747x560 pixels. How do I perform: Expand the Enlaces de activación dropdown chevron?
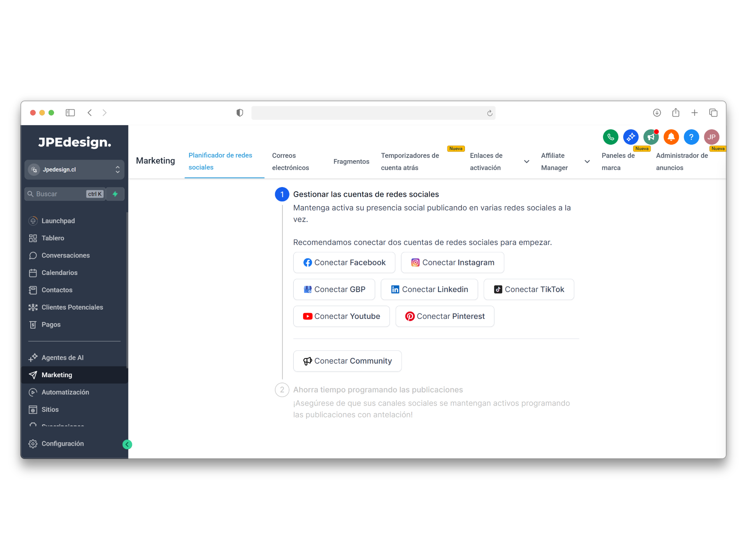pos(526,161)
